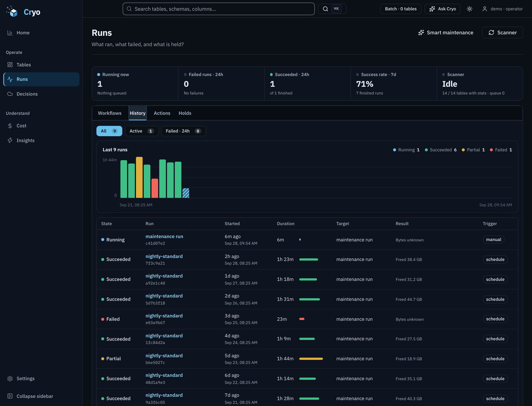Open Smart maintenance
This screenshot has width=532, height=406.
[446, 33]
